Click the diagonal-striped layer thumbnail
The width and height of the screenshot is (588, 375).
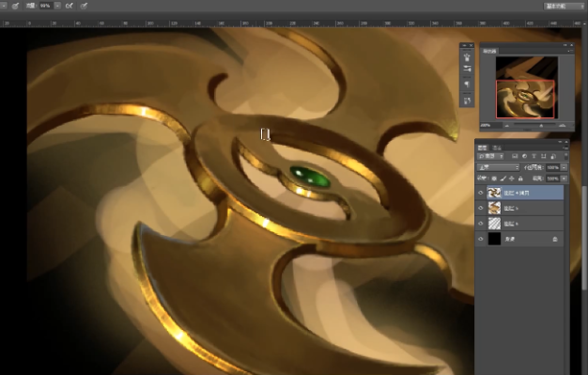494,224
